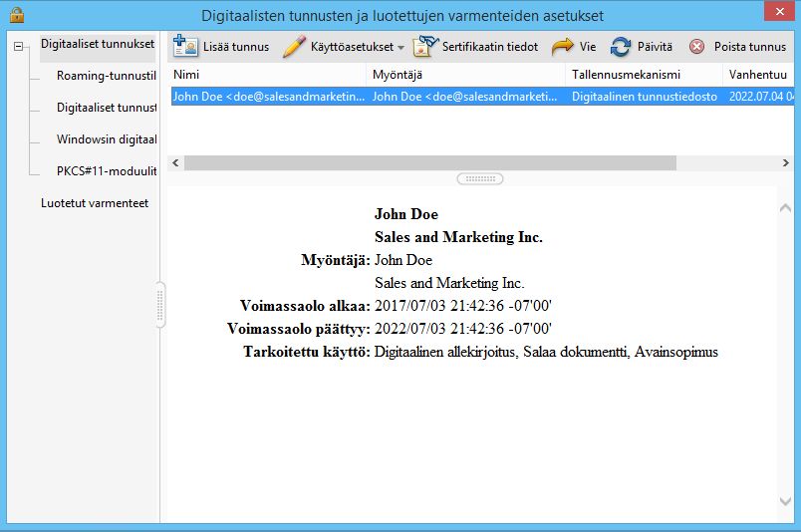Image resolution: width=801 pixels, height=532 pixels.
Task: Click the details pane scroll-up arrow
Action: pyautogui.click(x=785, y=208)
